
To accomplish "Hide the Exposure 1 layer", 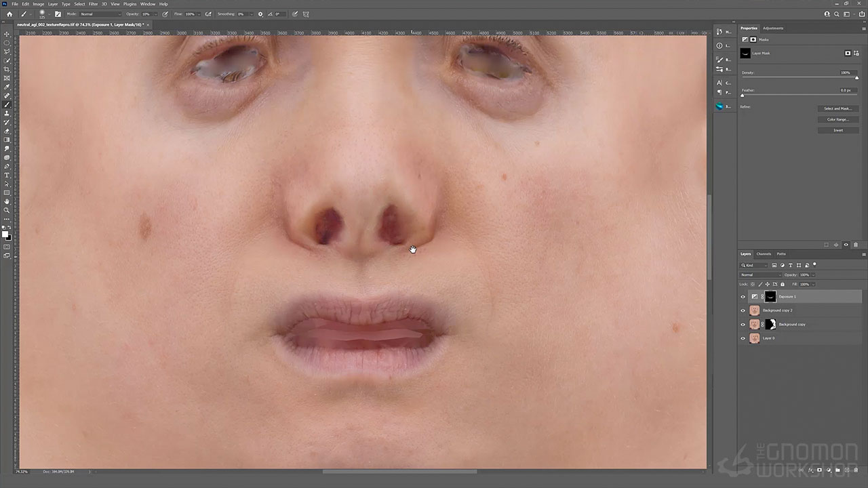I will point(743,297).
